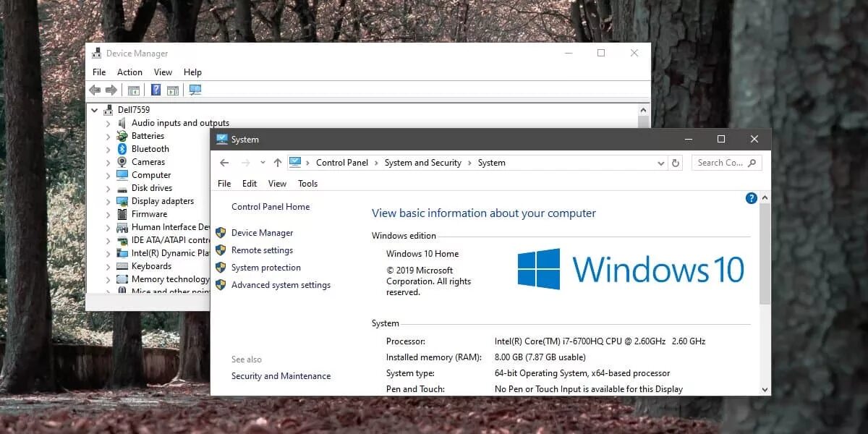
Task: Expand the Batteries node
Action: [108, 136]
